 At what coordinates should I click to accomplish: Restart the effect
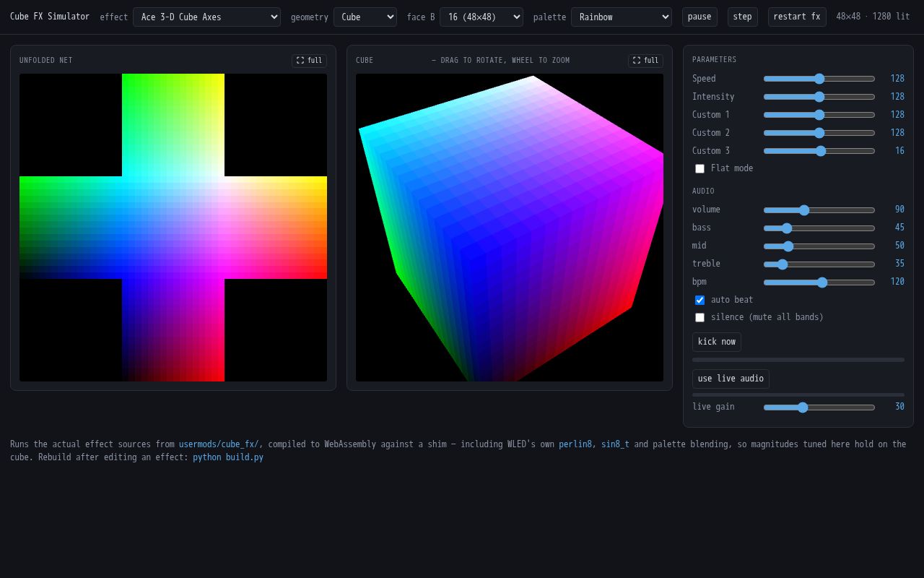click(797, 17)
